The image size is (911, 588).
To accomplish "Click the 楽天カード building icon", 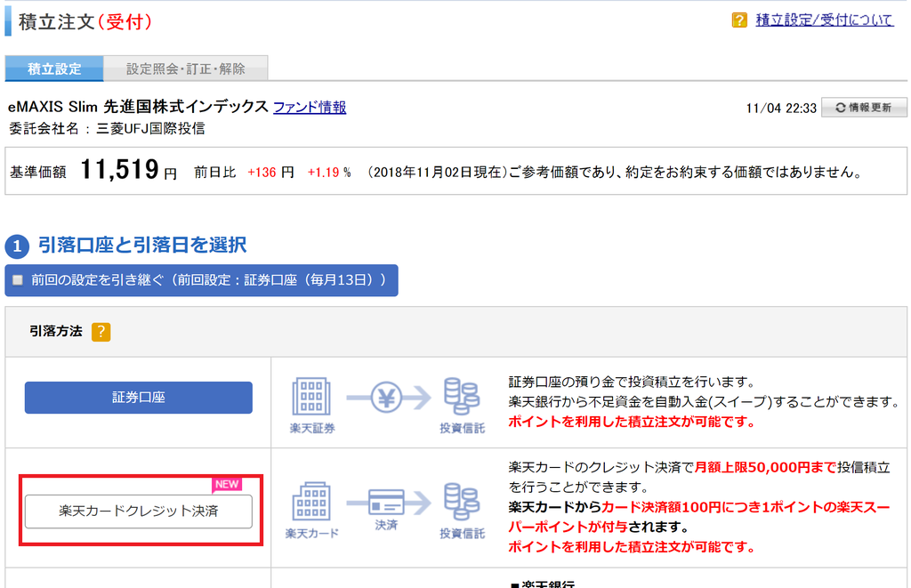I will point(311,501).
